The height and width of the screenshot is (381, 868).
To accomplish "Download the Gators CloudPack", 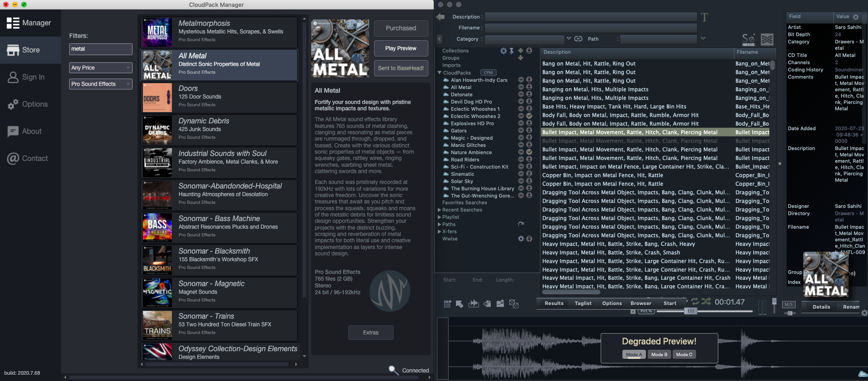I will [529, 130].
